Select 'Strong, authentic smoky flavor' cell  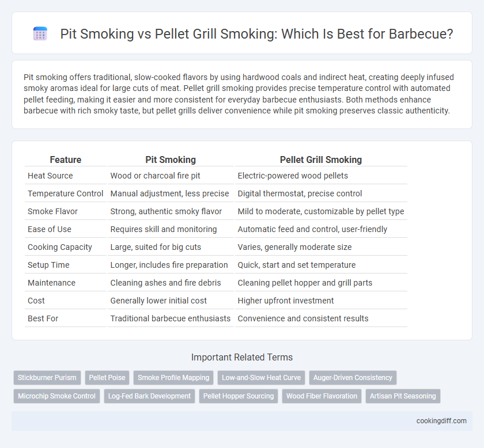click(171, 211)
